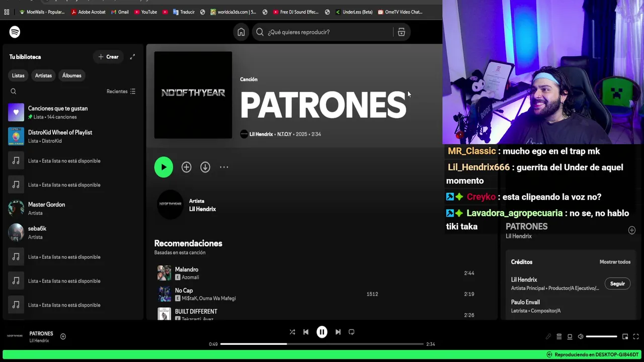
Task: Follow Lil Hendrix with the Seguir button
Action: coord(617,284)
